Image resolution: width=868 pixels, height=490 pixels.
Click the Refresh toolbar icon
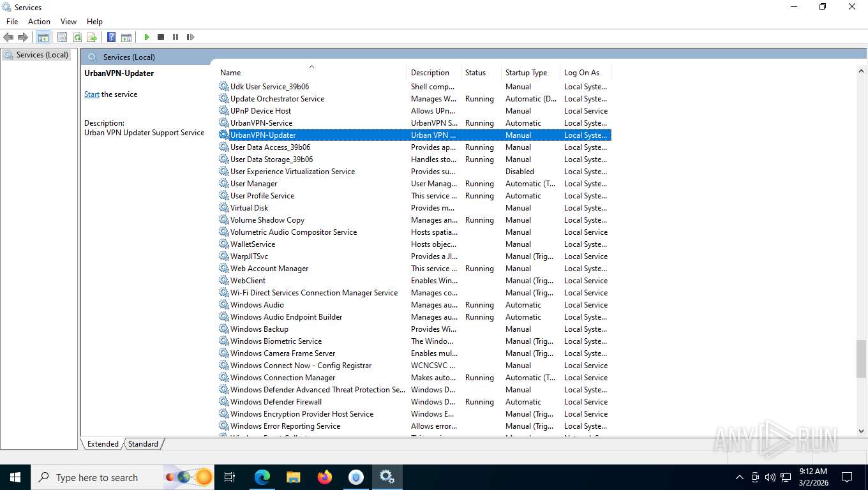tap(77, 37)
